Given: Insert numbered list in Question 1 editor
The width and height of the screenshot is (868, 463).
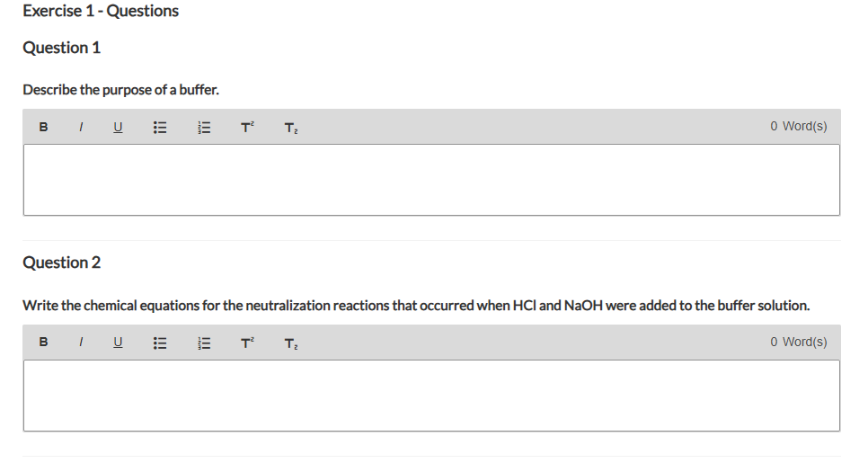Looking at the screenshot, I should (x=204, y=128).
